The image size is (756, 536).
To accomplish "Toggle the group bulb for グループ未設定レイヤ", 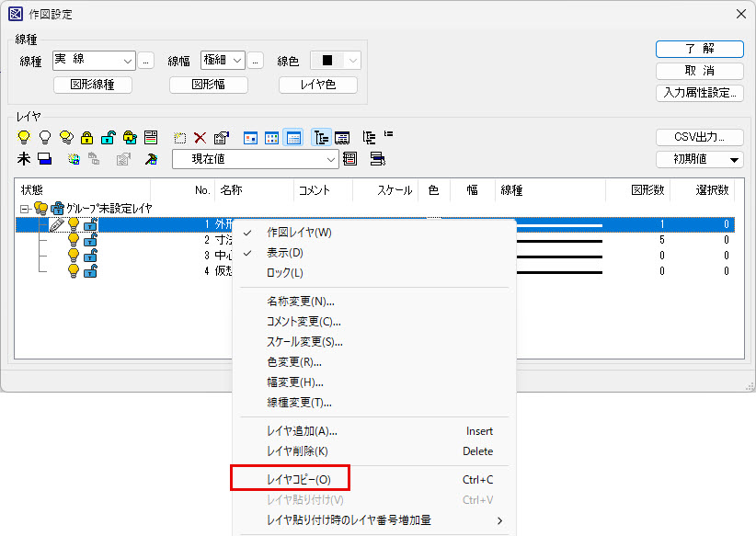I will pos(41,209).
